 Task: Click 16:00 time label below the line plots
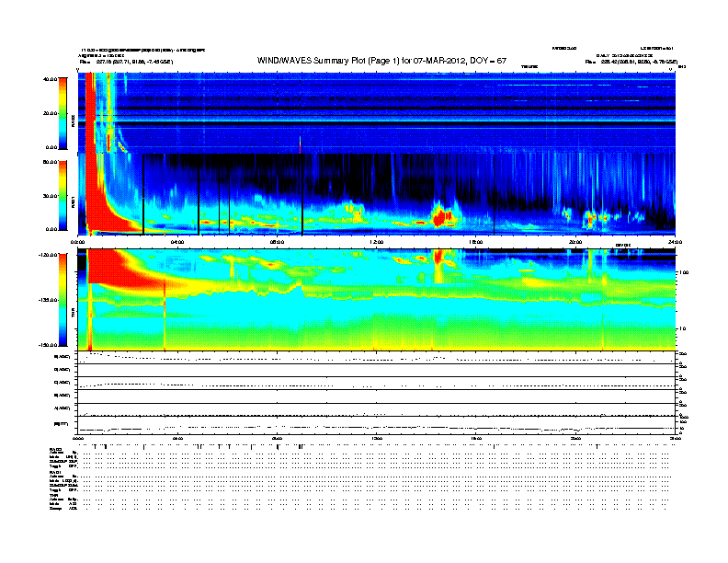tap(476, 438)
